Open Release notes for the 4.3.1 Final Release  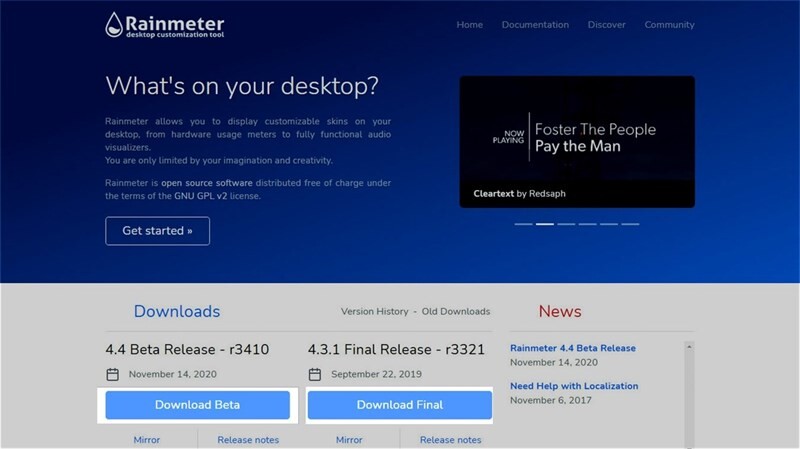[450, 439]
